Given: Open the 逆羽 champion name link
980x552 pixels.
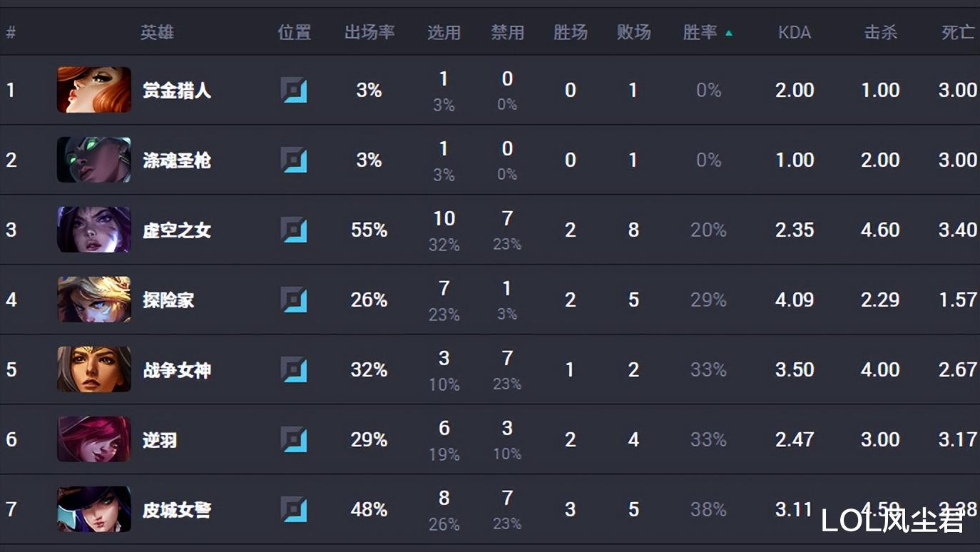Looking at the screenshot, I should click(x=160, y=440).
